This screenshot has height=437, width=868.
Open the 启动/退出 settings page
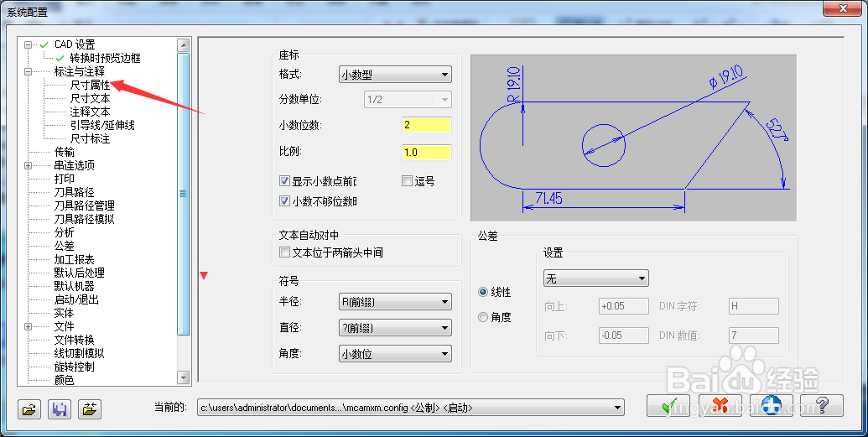coord(76,299)
